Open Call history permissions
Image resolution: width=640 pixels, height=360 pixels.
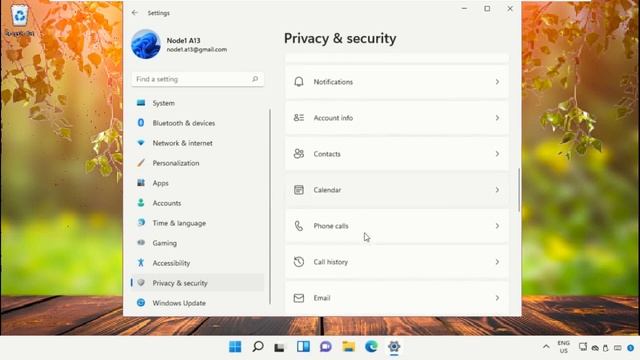coord(397,262)
